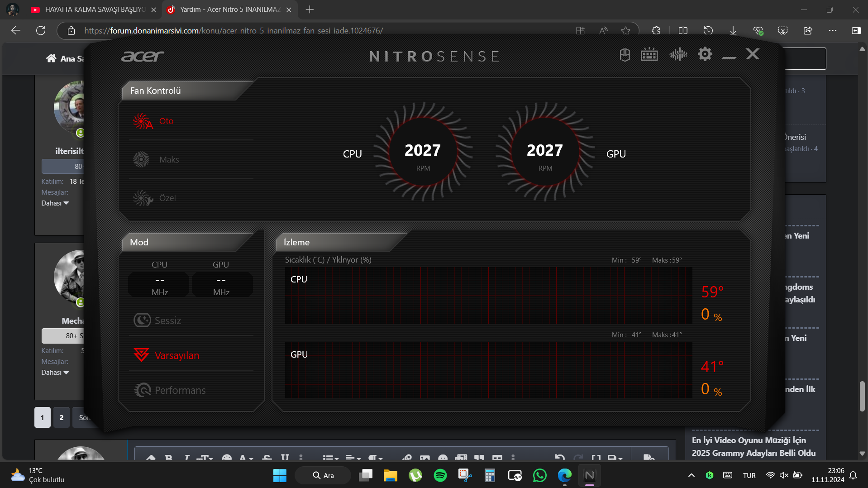Screen dimensions: 868x488
Task: Select forum page 1 button
Action: [x=43, y=417]
